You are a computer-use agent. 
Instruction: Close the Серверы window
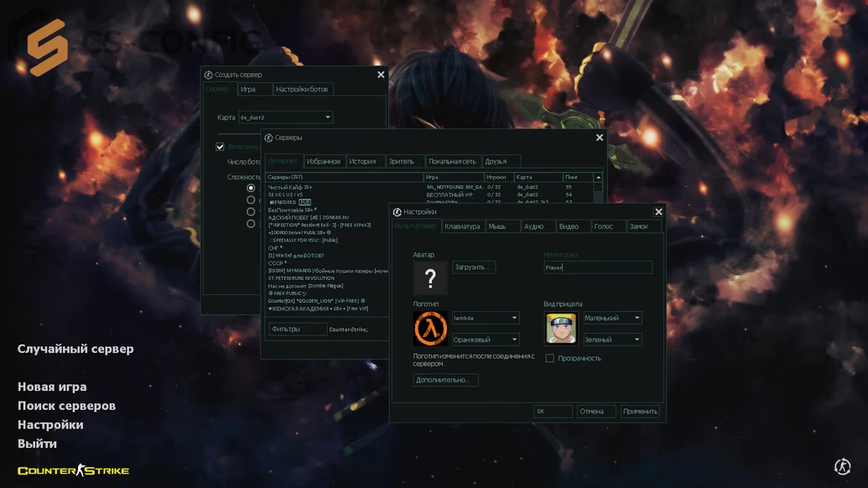[599, 138]
